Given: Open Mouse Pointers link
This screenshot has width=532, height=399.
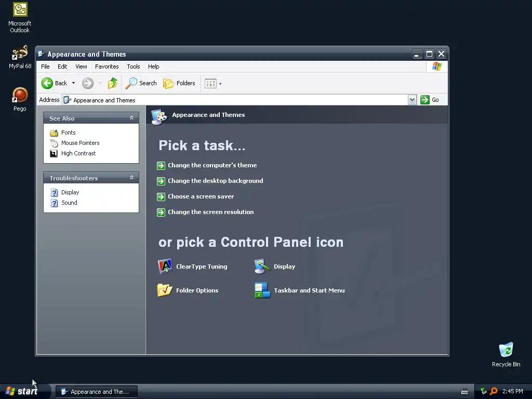Looking at the screenshot, I should click(80, 143).
